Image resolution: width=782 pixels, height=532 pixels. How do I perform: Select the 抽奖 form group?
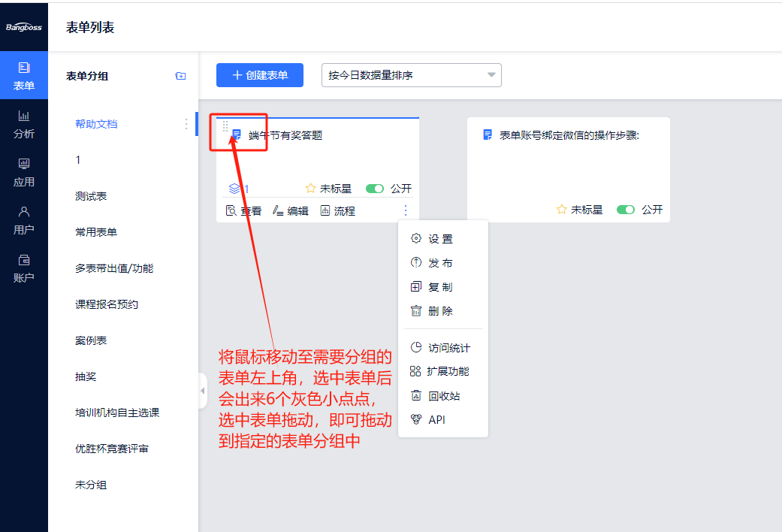click(x=86, y=376)
